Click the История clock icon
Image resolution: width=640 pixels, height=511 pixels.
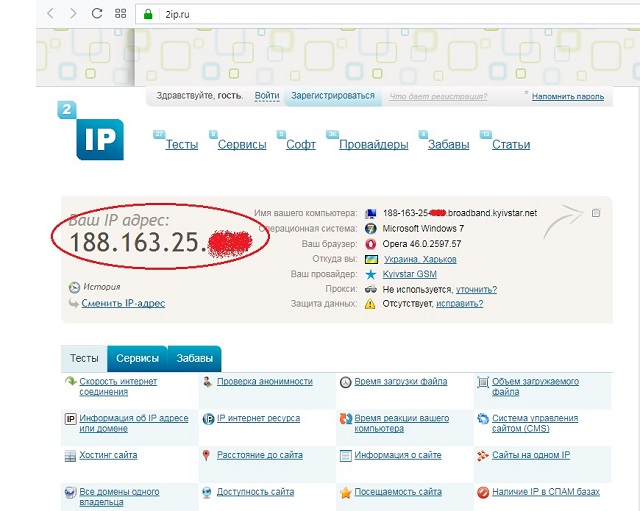tap(74, 287)
